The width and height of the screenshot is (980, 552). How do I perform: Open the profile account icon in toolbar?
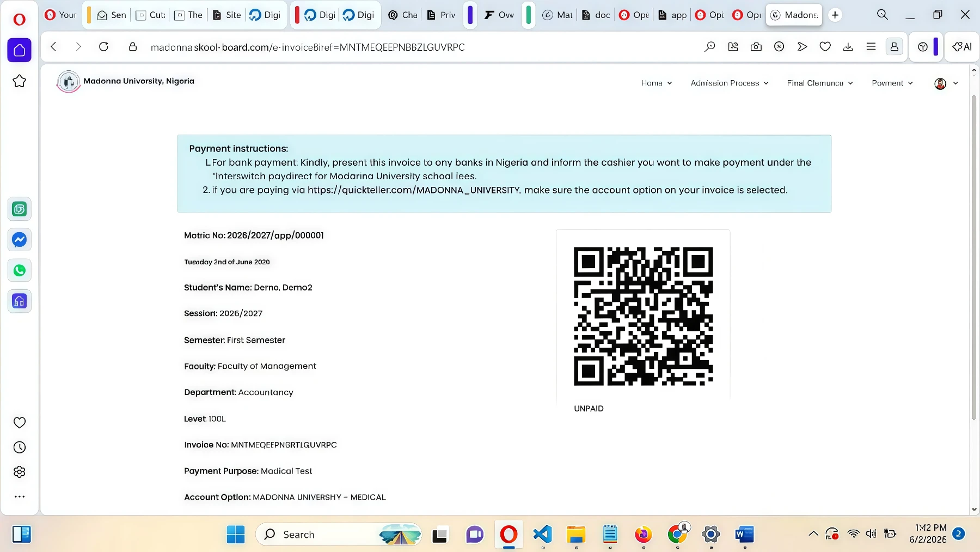[894, 47]
